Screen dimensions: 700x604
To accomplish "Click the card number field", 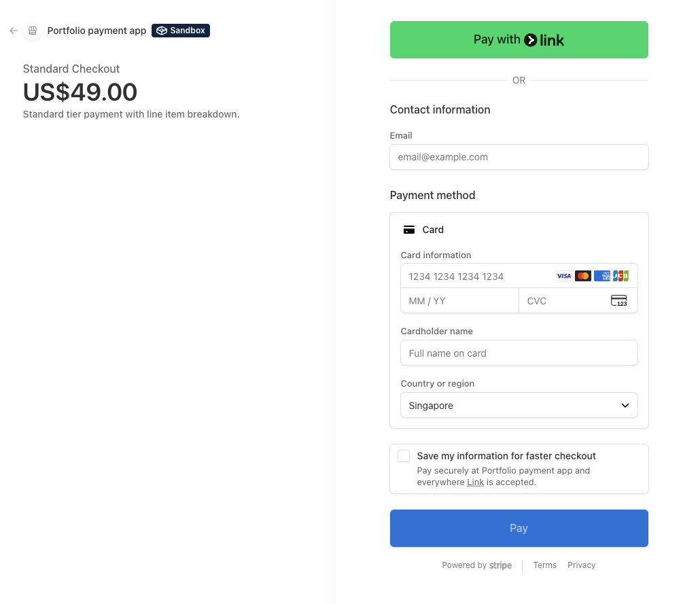I will tap(476, 277).
